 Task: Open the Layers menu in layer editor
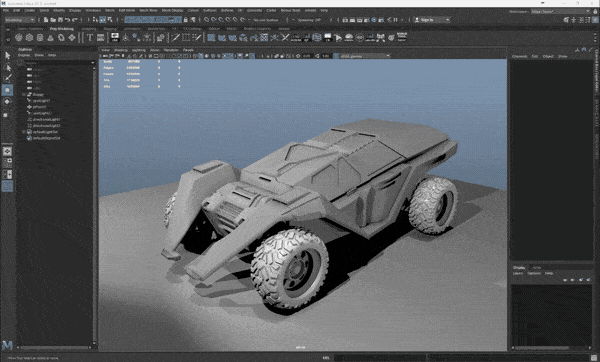click(x=518, y=273)
